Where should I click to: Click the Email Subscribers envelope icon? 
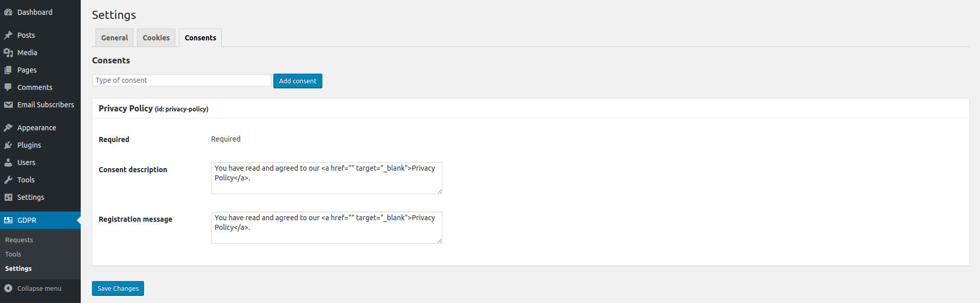[8, 105]
